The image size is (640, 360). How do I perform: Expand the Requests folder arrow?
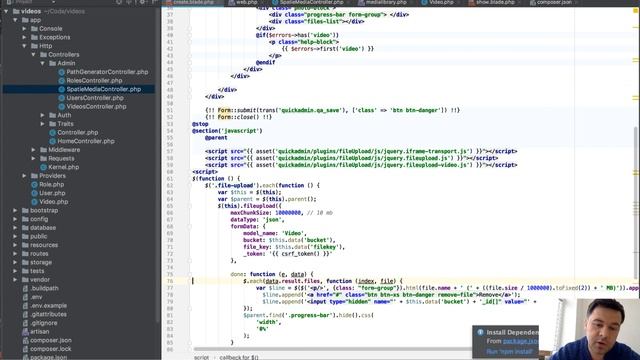33,158
